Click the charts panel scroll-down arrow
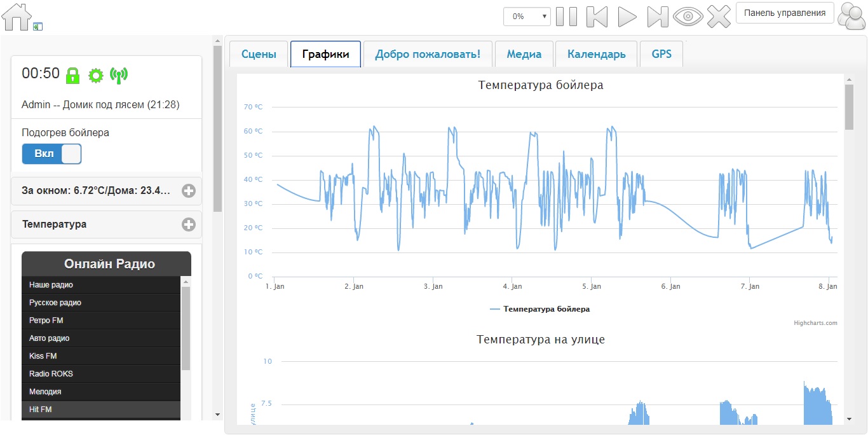Image resolution: width=868 pixels, height=435 pixels. coord(850,419)
